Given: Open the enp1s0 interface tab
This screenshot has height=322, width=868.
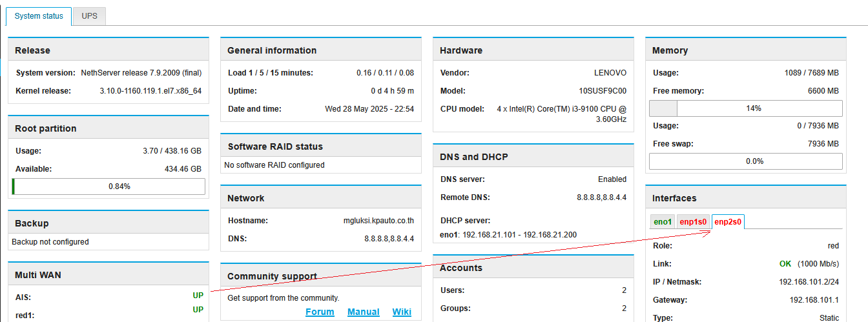Looking at the screenshot, I should point(693,222).
